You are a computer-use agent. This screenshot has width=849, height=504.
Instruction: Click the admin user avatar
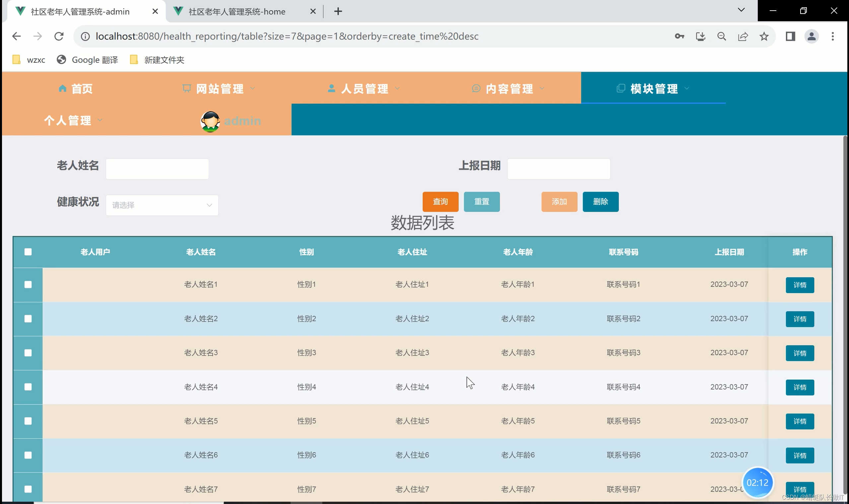pyautogui.click(x=210, y=121)
